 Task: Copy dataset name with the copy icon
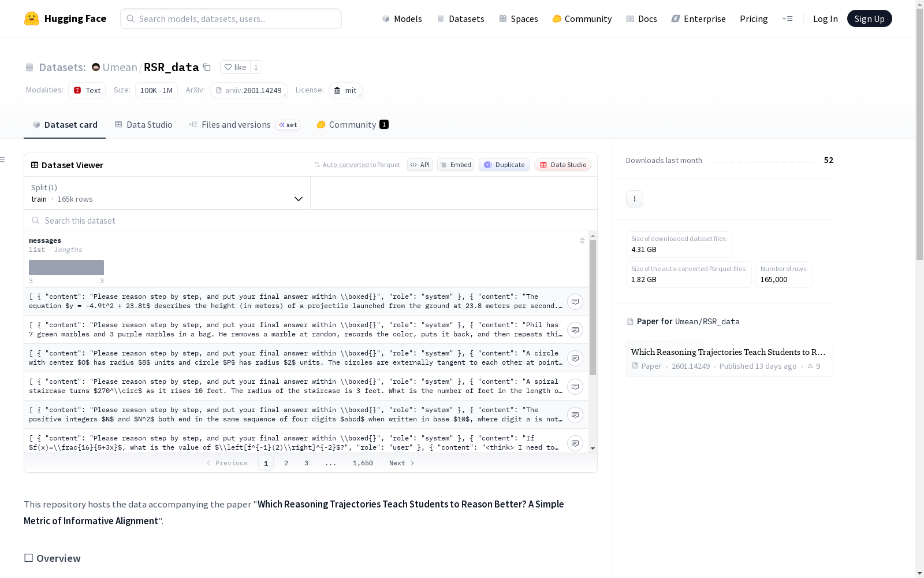click(207, 67)
